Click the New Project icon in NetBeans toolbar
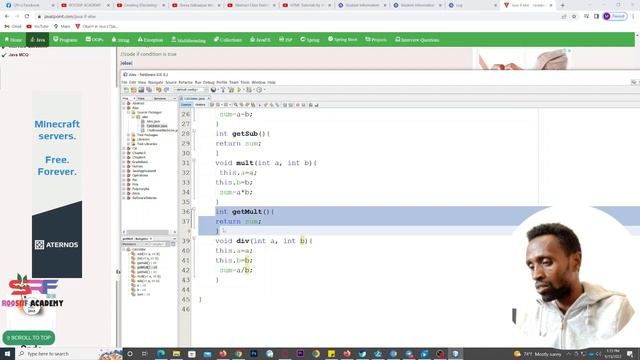This screenshot has height=360, width=640. coord(133,90)
